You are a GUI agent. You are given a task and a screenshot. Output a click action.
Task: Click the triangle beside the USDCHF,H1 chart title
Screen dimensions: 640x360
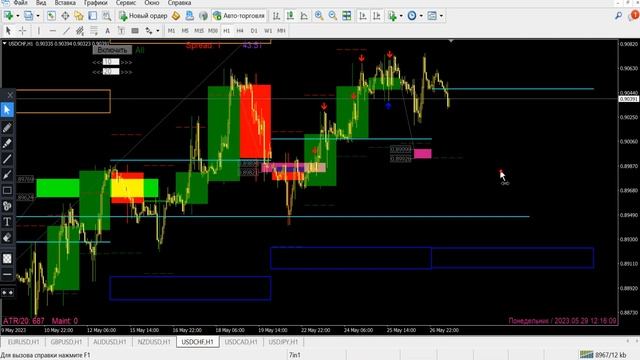coord(4,43)
